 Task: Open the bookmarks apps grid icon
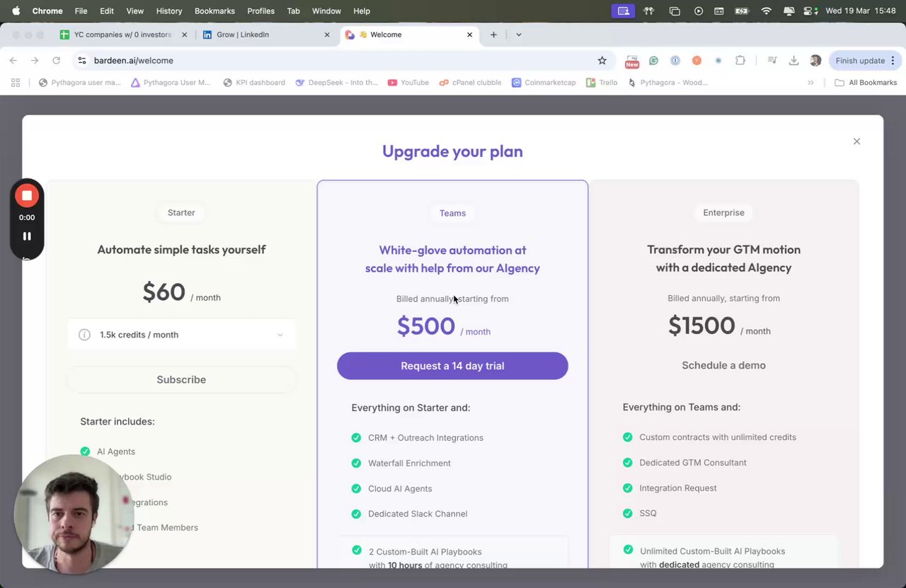pos(16,83)
